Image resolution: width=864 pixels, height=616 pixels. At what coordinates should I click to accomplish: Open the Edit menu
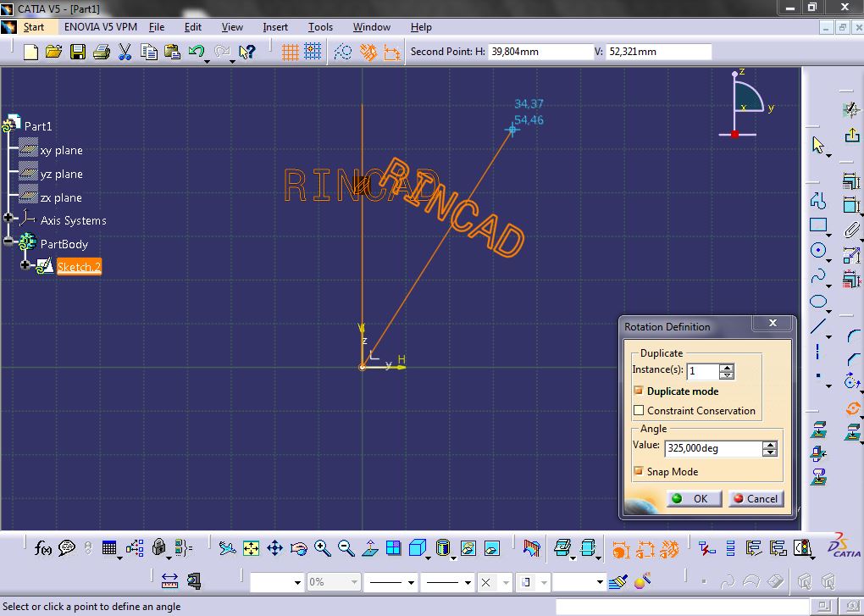point(193,26)
